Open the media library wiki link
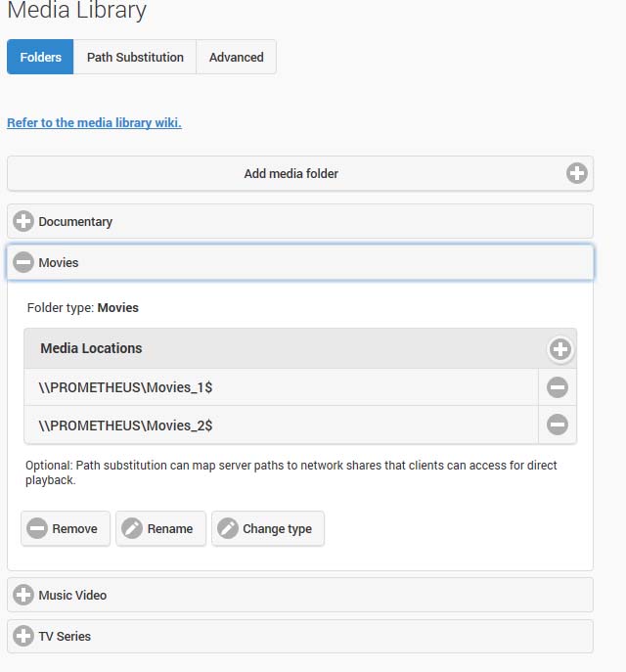 pyautogui.click(x=94, y=122)
